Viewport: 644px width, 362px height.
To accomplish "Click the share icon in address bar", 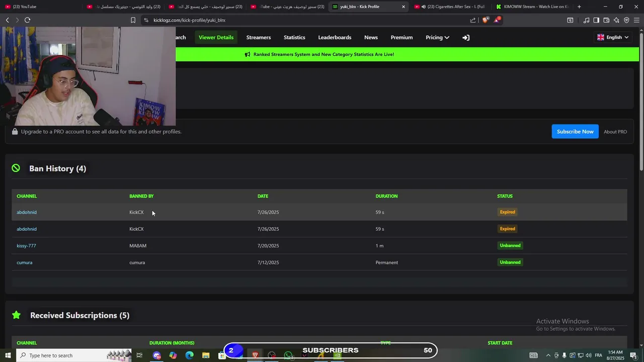I will point(473,20).
